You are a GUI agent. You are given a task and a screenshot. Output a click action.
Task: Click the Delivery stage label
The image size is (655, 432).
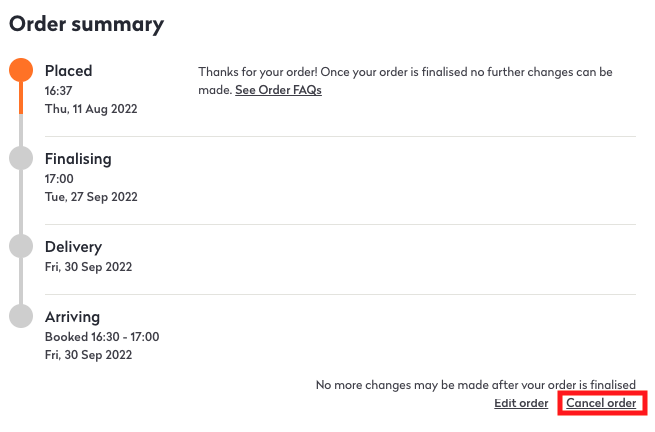click(73, 246)
